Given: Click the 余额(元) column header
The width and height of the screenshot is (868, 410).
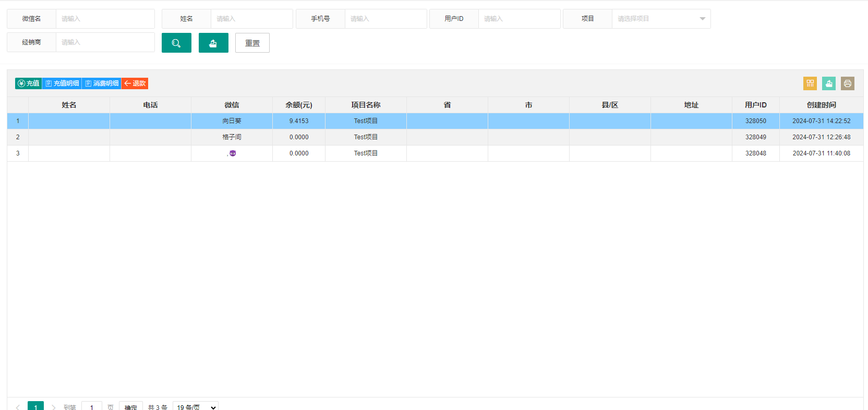Looking at the screenshot, I should coord(299,105).
